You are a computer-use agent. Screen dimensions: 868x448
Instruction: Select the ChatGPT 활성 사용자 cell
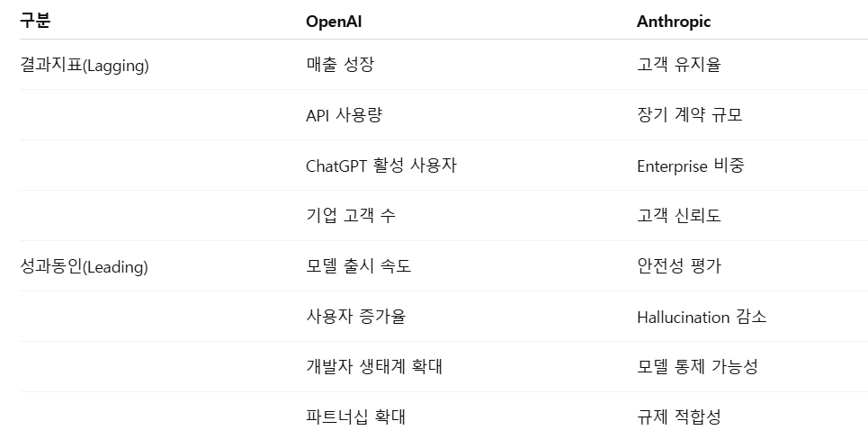(x=380, y=166)
